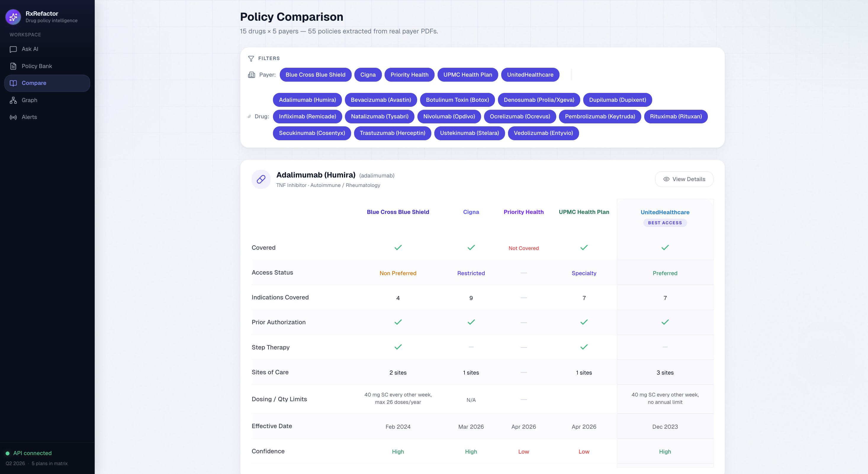
Task: Click the RxRefactor sparkle logo icon
Action: [13, 17]
